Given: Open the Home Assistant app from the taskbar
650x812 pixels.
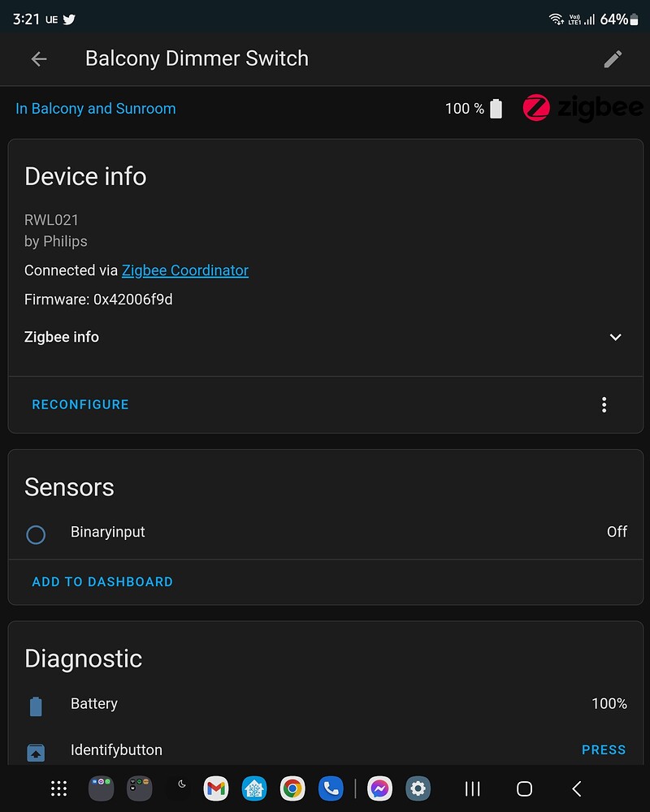Looking at the screenshot, I should (x=254, y=788).
